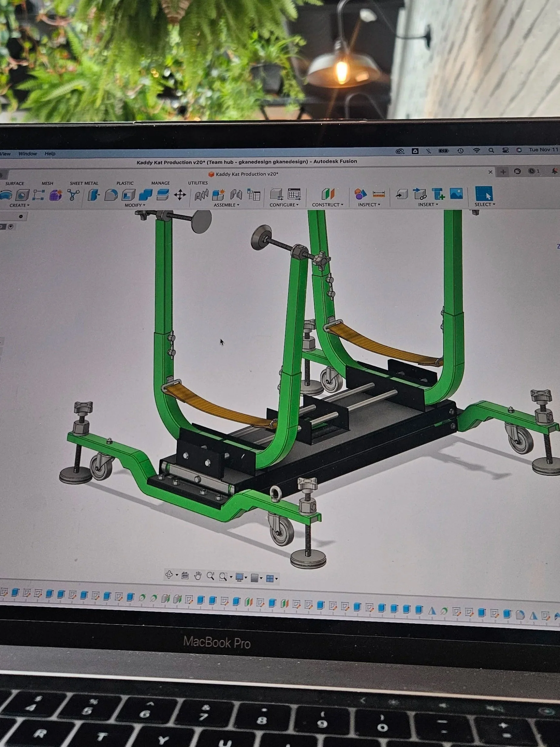Screen dimensions: 560x747
Task: Select the Kaddy Kat Production v20 document tab
Action: coord(243,174)
